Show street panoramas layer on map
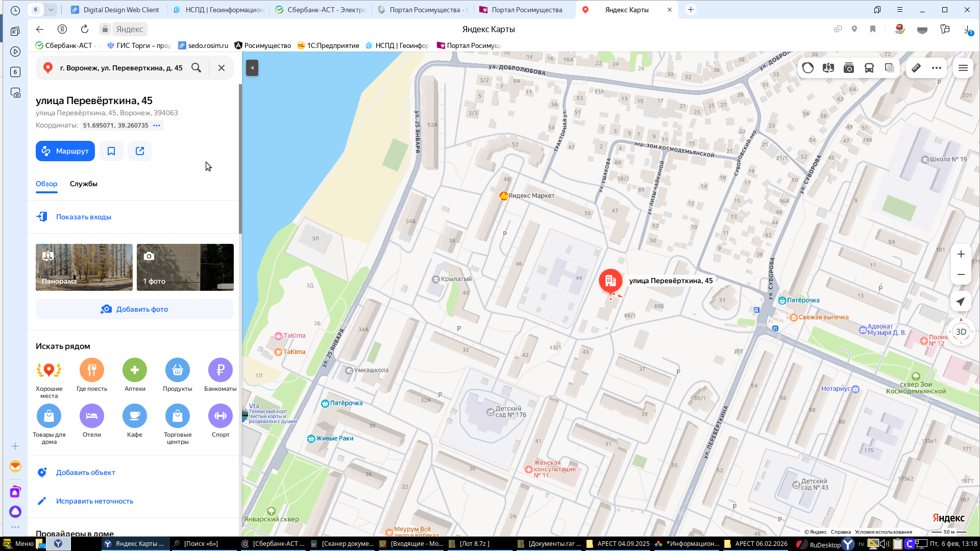 [828, 68]
